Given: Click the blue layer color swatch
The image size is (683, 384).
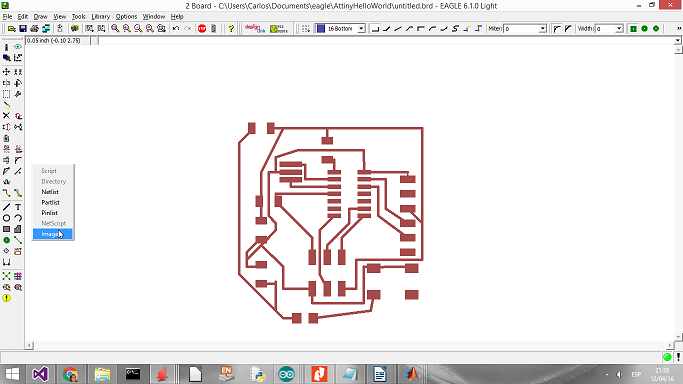Looking at the screenshot, I should pos(321,29).
